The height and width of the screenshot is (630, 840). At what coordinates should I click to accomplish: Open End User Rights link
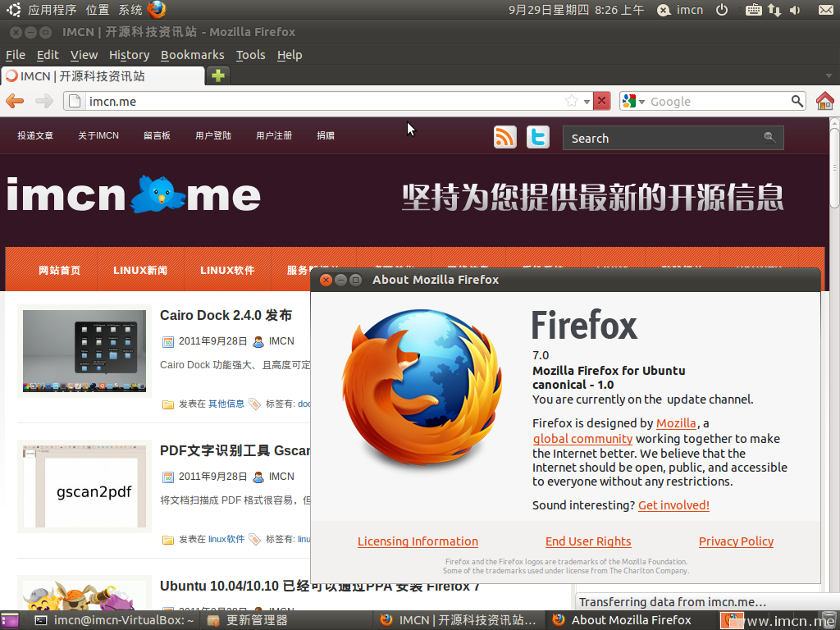click(588, 541)
